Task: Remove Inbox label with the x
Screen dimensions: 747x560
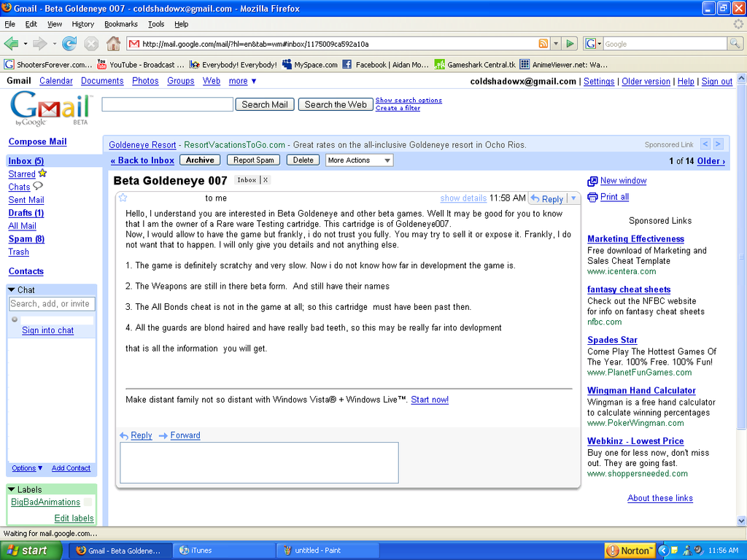Action: pos(266,180)
